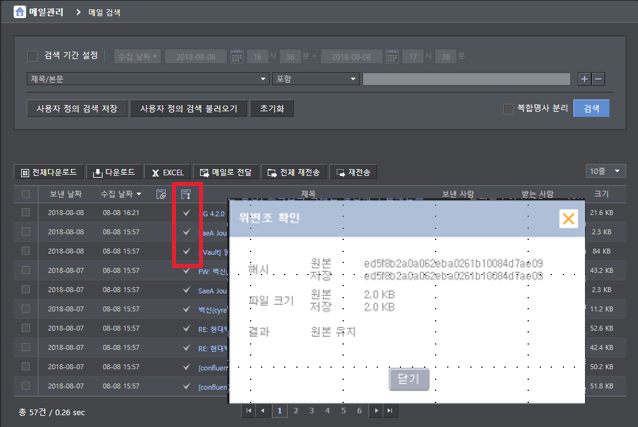Click the 다운로드 toolbar button
The height and width of the screenshot is (427, 638).
[x=114, y=172]
